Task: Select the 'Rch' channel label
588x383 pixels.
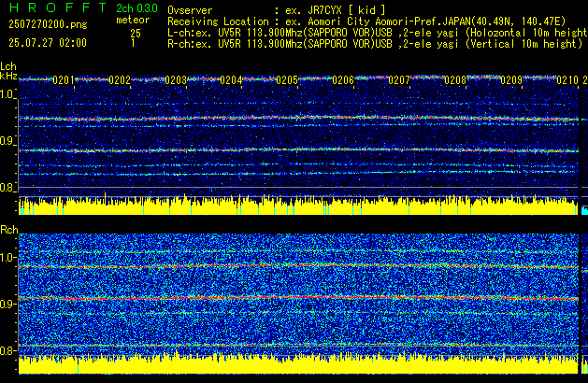Action: pyautogui.click(x=9, y=230)
